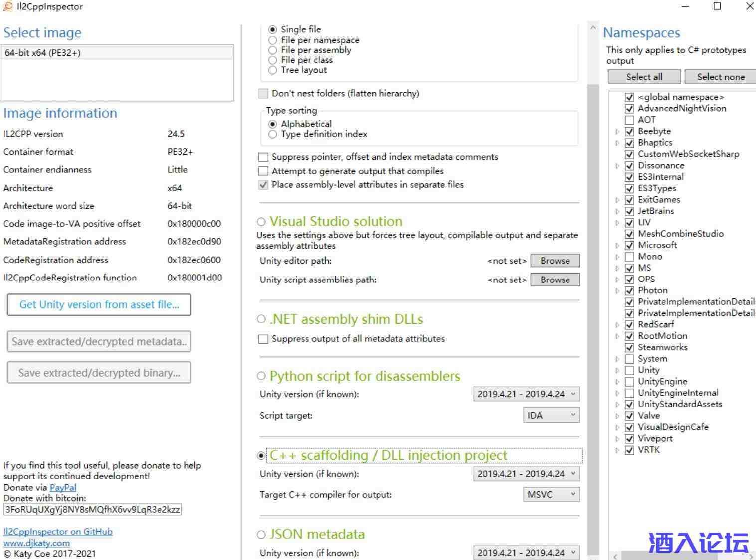
Task: Expand the Beebyte namespace tree node
Action: [x=617, y=132]
